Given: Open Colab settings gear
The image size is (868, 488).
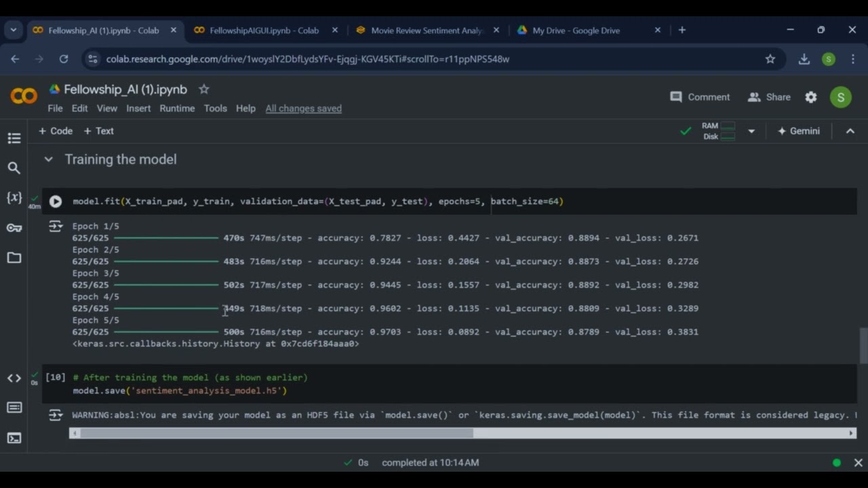Looking at the screenshot, I should (x=811, y=97).
